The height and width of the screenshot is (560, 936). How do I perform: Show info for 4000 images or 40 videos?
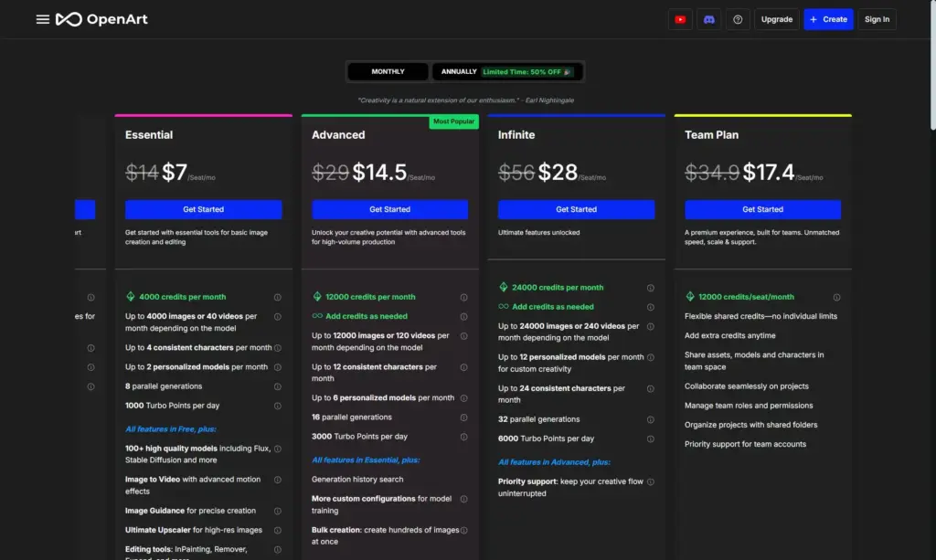click(278, 317)
